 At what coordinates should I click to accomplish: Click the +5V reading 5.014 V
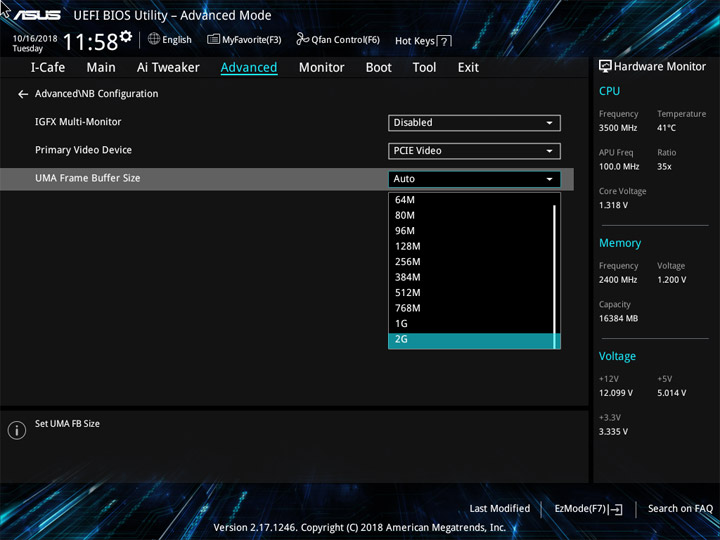pos(671,393)
